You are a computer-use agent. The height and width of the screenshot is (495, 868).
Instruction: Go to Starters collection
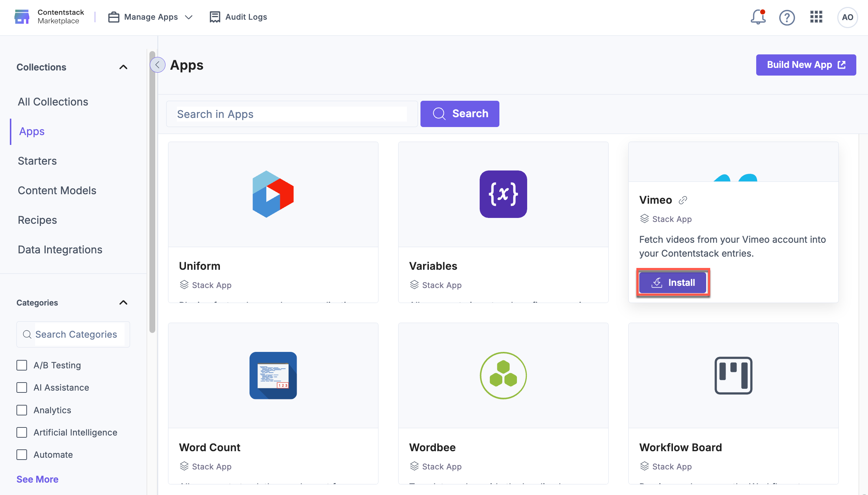point(37,161)
